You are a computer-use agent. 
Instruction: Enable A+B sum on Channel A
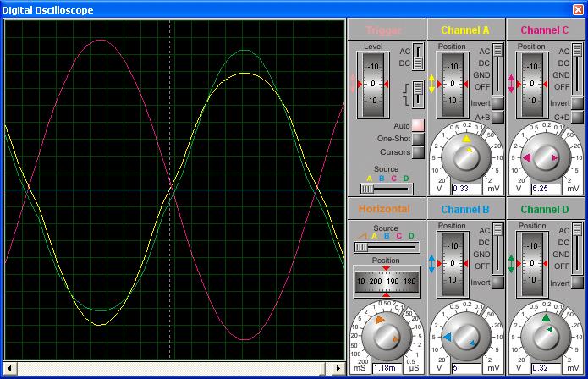[x=497, y=118]
